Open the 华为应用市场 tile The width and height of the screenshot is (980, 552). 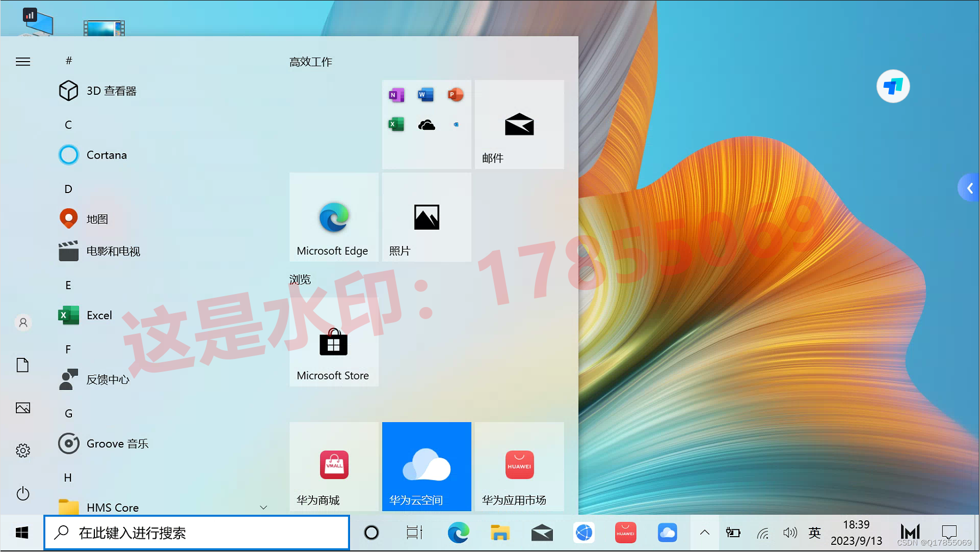point(519,466)
